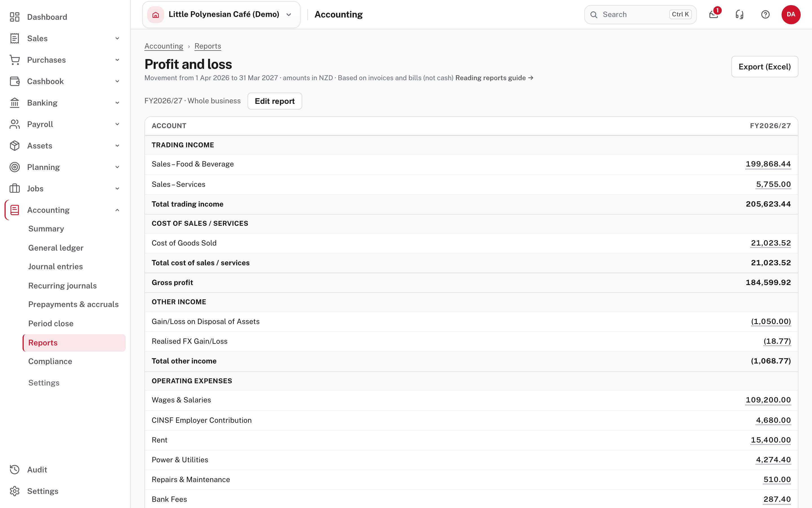The image size is (812, 508).
Task: Click the Banking building icon
Action: [15, 103]
